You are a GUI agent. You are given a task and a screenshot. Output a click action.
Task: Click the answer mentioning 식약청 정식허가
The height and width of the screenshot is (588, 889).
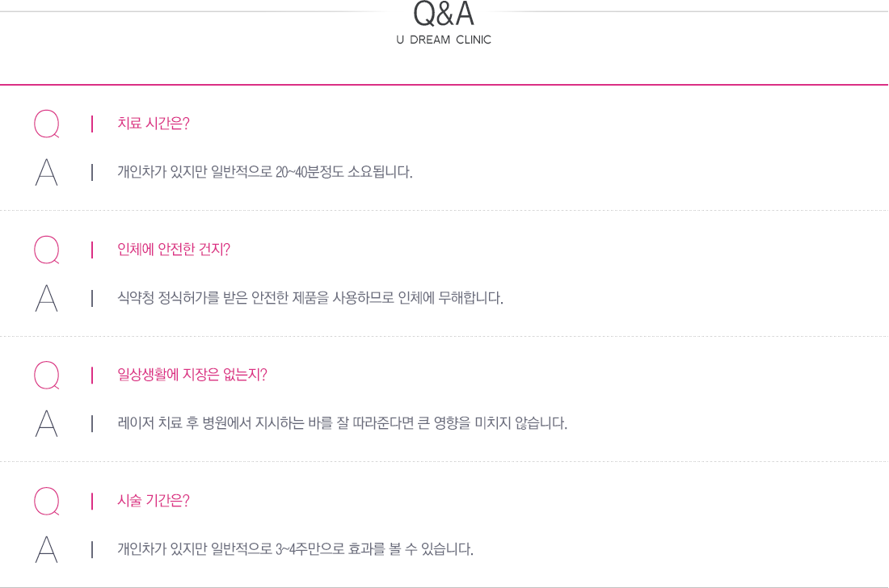click(x=310, y=297)
